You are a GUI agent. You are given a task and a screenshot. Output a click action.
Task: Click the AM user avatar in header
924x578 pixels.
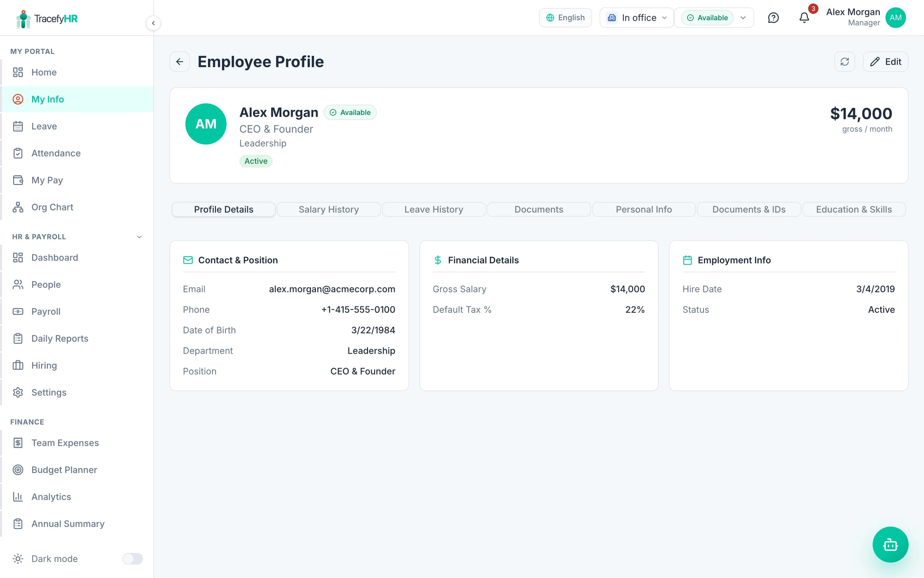click(895, 18)
